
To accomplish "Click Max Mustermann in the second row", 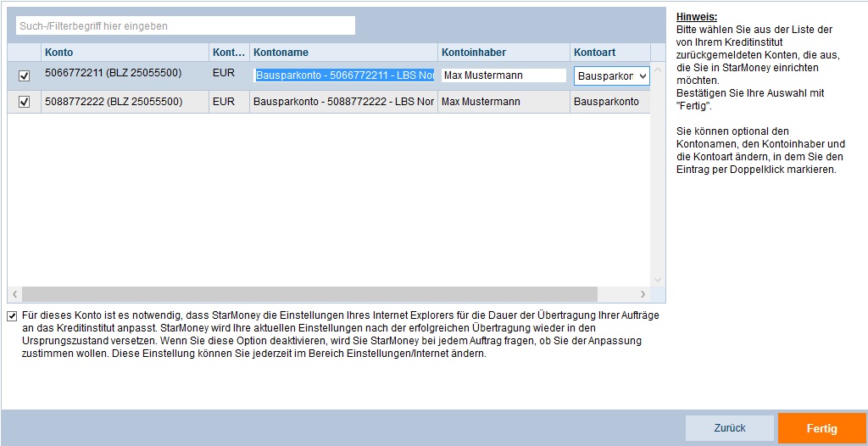I will 504,102.
